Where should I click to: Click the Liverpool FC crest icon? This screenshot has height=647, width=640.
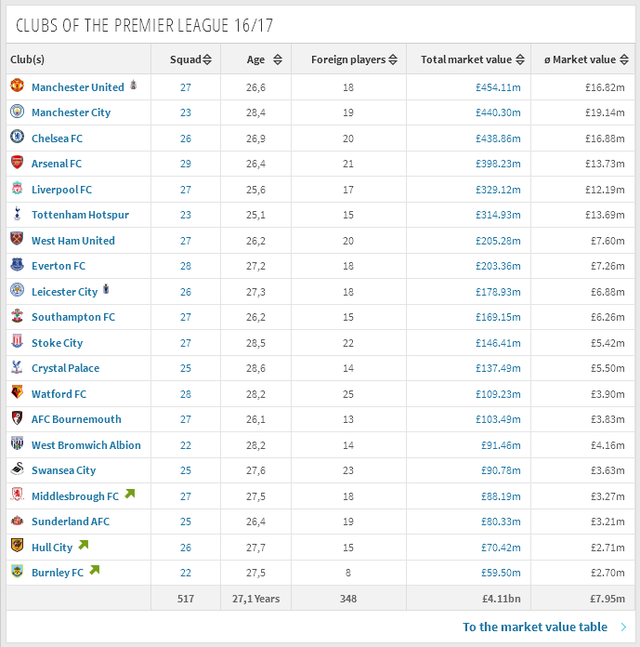pyautogui.click(x=17, y=189)
